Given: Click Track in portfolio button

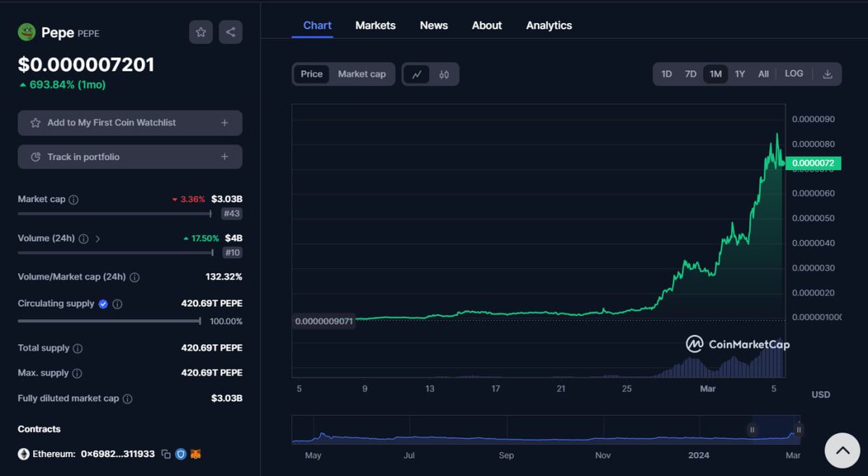Looking at the screenshot, I should [x=130, y=157].
